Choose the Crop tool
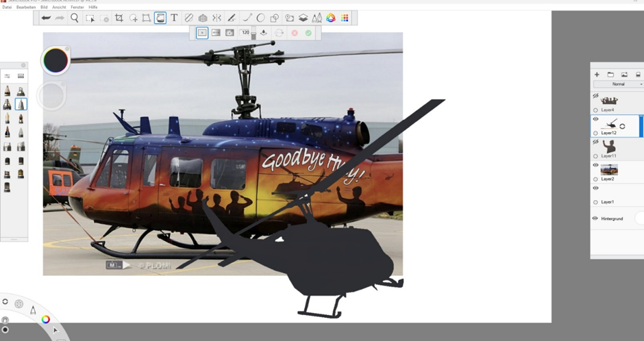The height and width of the screenshot is (341, 644). pos(119,18)
